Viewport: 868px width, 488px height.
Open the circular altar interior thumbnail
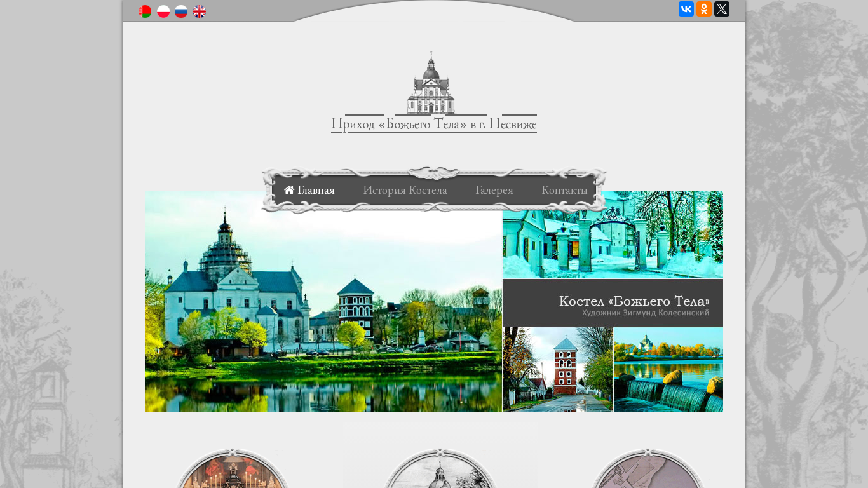(233, 469)
